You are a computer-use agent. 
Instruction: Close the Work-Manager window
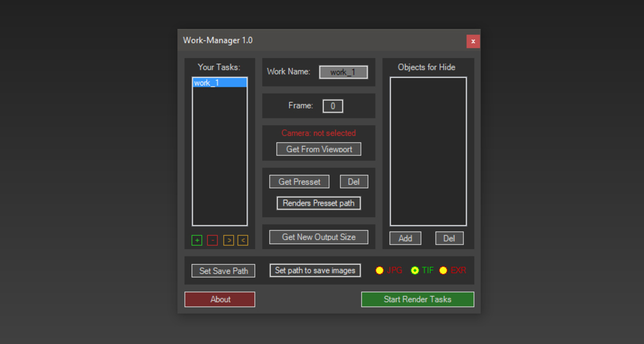pyautogui.click(x=473, y=41)
